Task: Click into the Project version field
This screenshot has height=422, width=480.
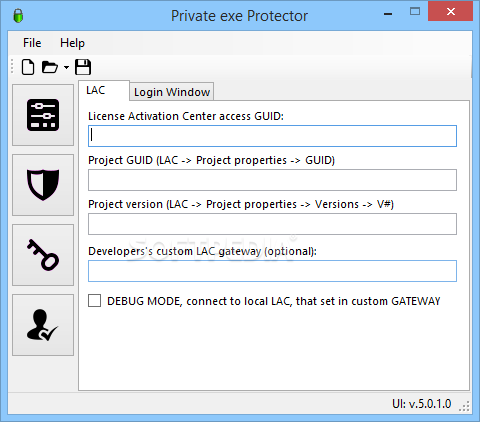Action: click(x=272, y=224)
